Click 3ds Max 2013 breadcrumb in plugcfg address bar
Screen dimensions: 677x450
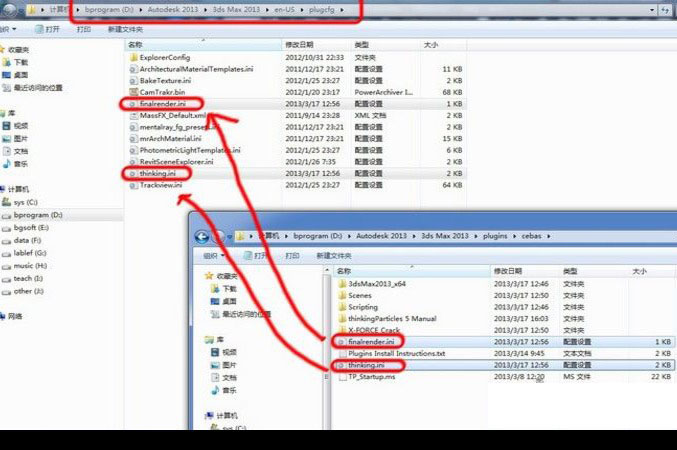236,10
